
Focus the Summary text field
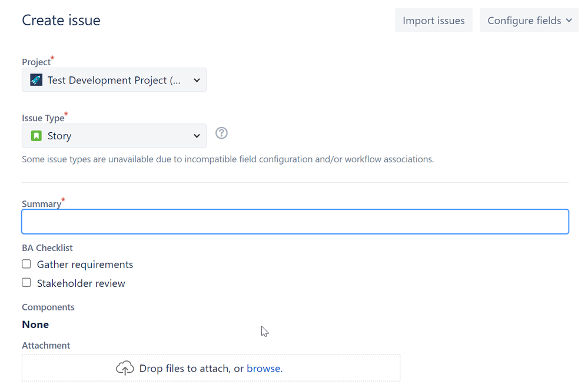295,222
